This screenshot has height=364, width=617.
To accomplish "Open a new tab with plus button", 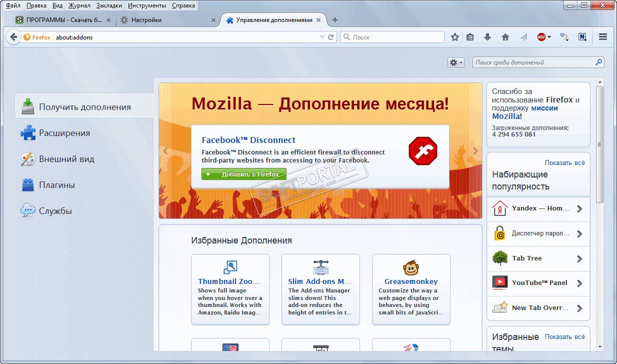I will (x=335, y=20).
